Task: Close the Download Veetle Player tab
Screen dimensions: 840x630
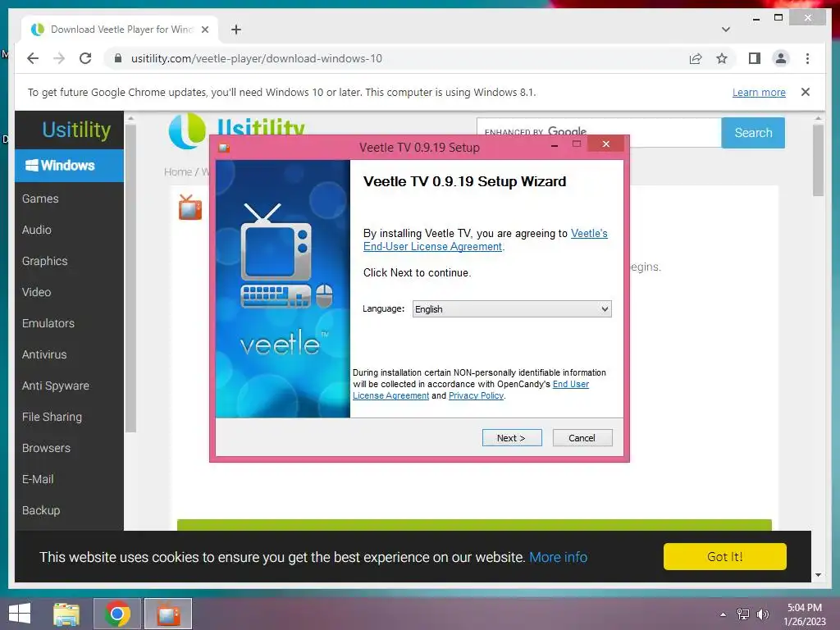Action: [x=204, y=30]
